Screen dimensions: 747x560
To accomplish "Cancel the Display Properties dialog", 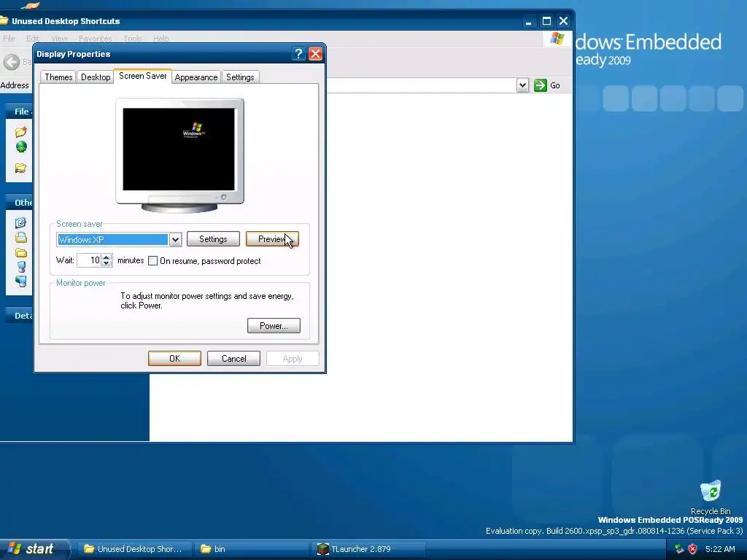I will (233, 359).
